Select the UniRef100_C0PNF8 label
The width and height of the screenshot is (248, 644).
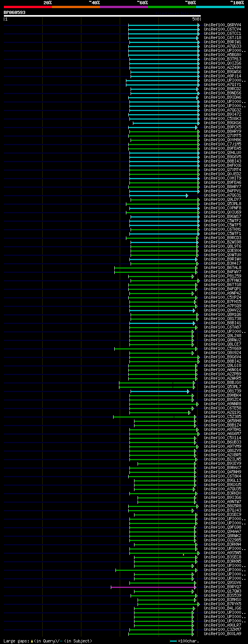point(222,208)
